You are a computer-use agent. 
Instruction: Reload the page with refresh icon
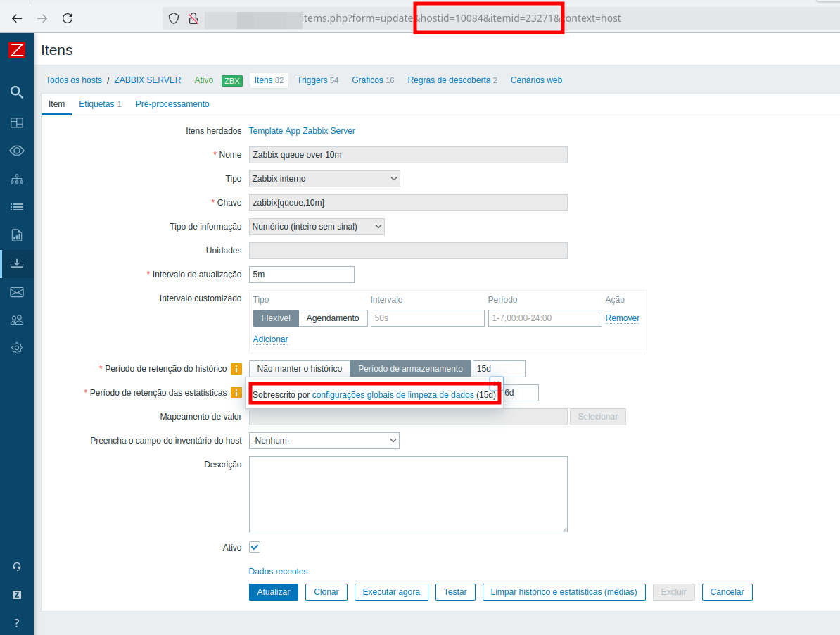[68, 18]
